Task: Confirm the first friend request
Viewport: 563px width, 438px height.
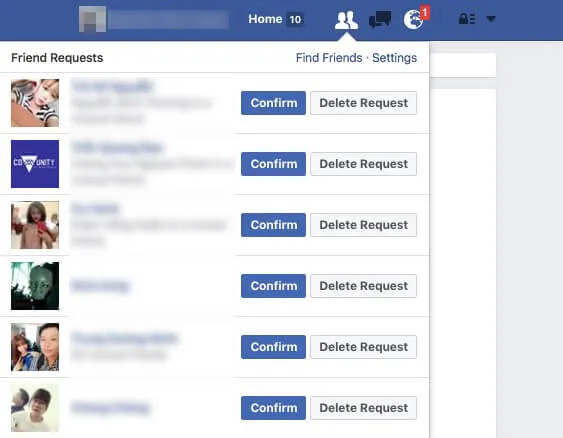Action: [x=273, y=103]
